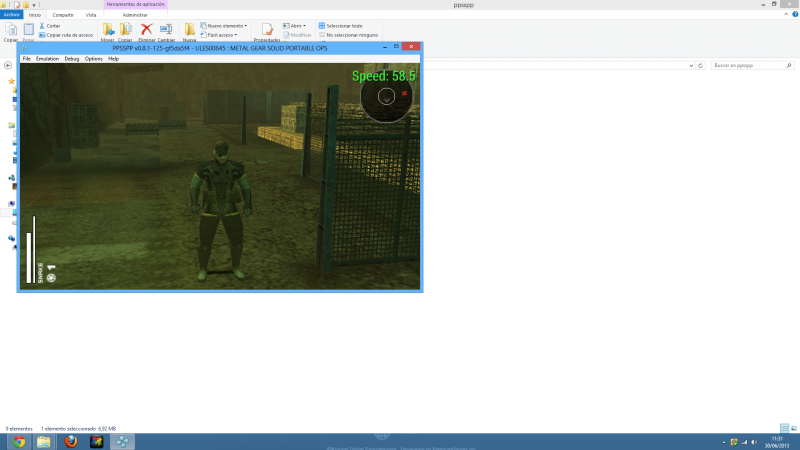Open Firefox from the taskbar
This screenshot has width=800, height=450.
click(71, 442)
